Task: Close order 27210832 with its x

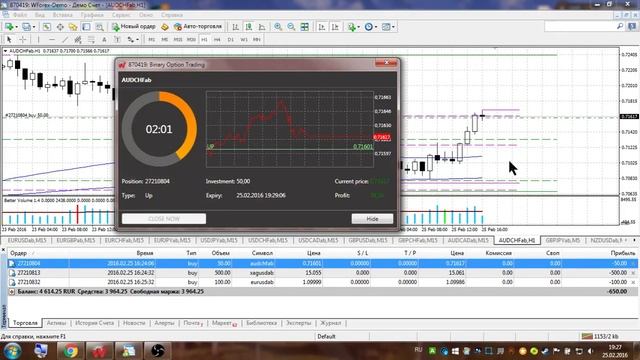Action: point(633,282)
